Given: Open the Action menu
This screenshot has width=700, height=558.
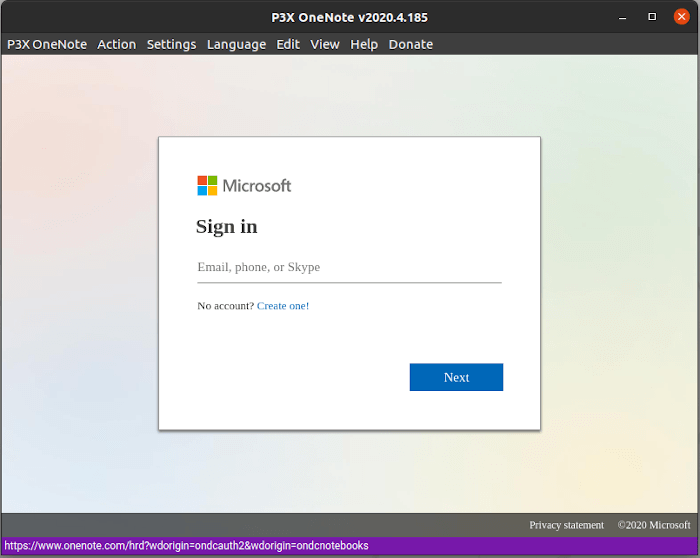Looking at the screenshot, I should [117, 45].
